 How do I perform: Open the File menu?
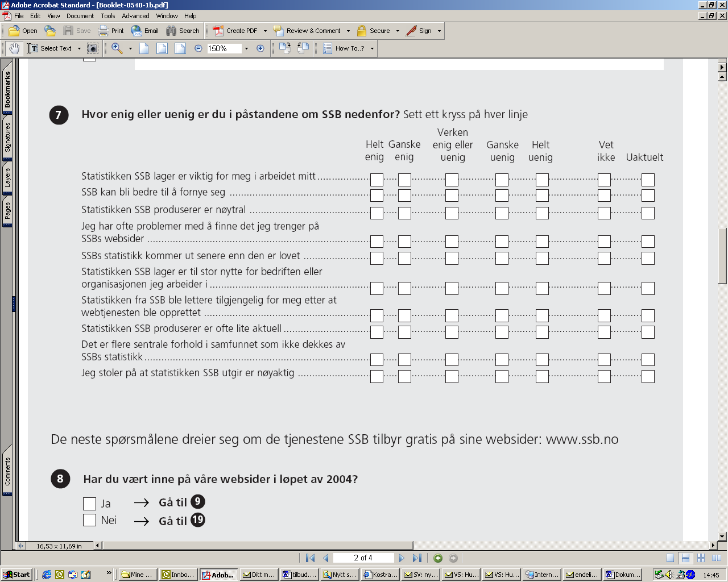tap(19, 16)
